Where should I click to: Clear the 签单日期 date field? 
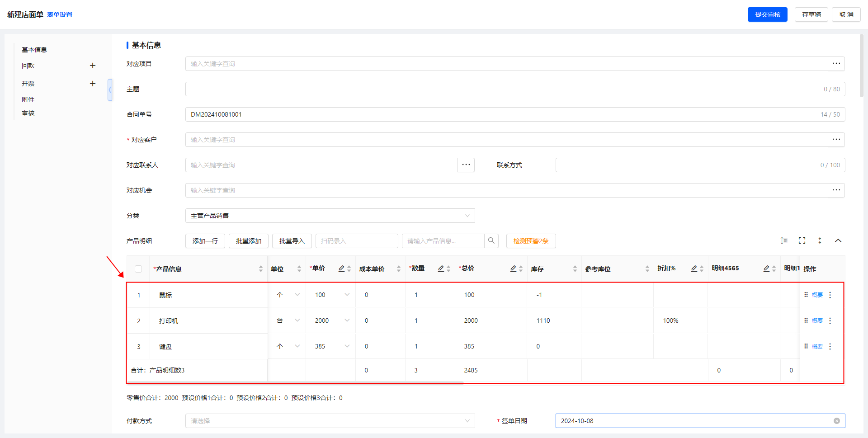click(836, 421)
